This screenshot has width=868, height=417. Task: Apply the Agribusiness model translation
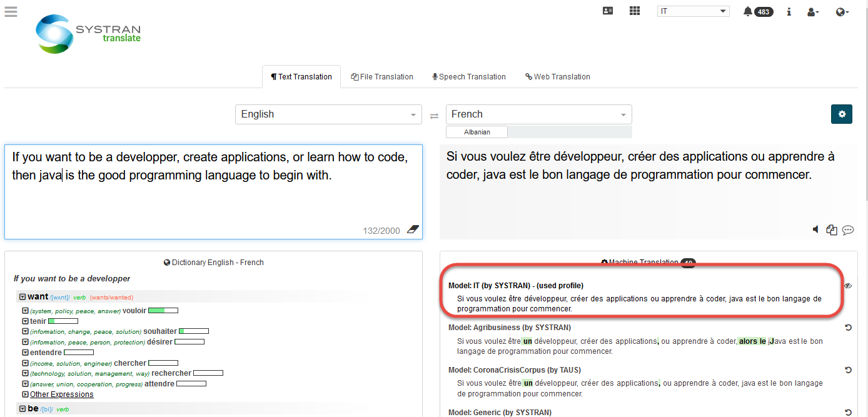coord(849,327)
